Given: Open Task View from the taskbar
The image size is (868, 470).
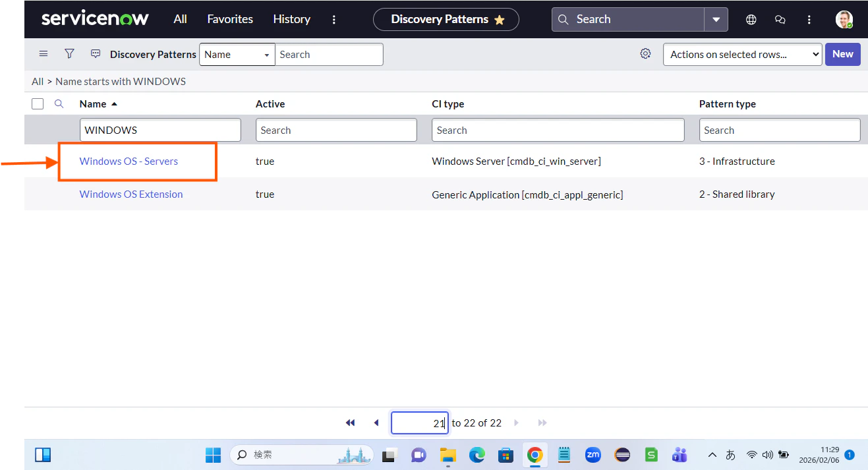Looking at the screenshot, I should [x=390, y=455].
